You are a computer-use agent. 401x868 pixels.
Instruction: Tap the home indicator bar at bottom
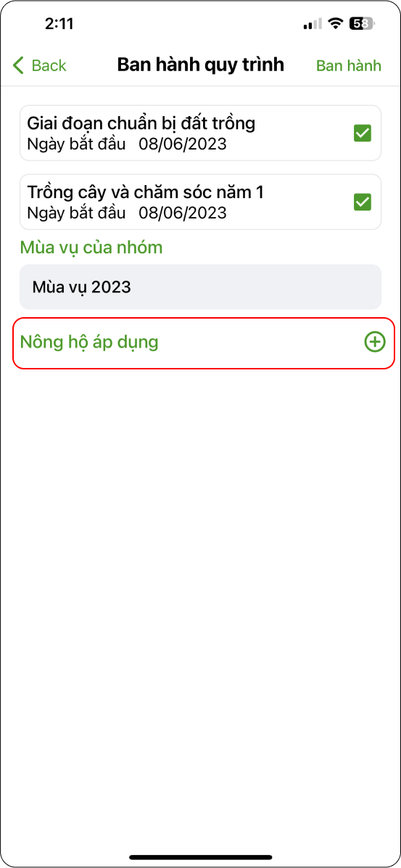200,858
